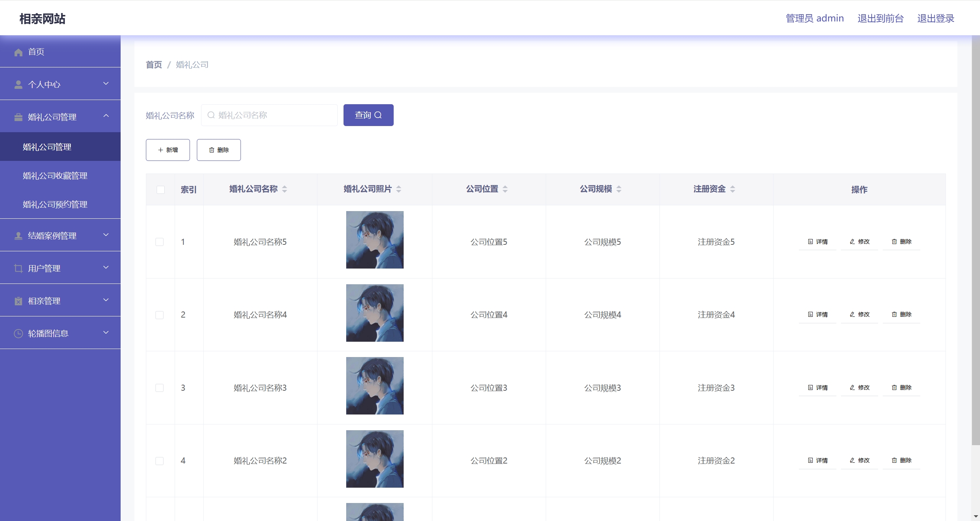The width and height of the screenshot is (980, 521).
Task: Click the crop icon beside 用户管理
Action: tap(18, 269)
